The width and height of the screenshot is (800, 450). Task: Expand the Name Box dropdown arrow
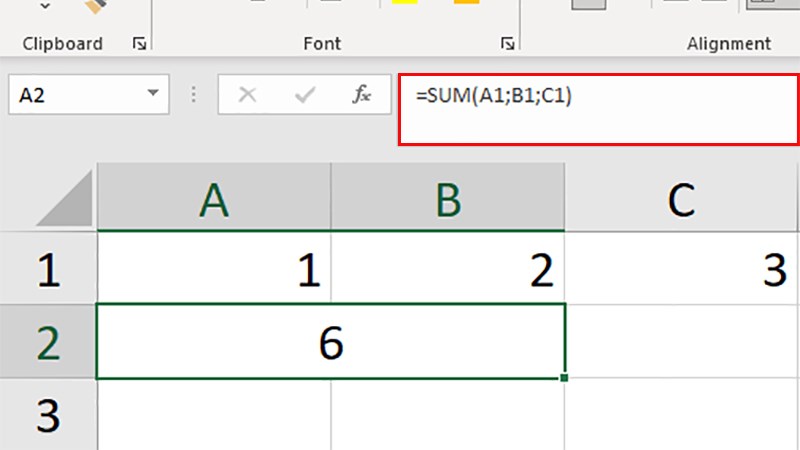[153, 95]
